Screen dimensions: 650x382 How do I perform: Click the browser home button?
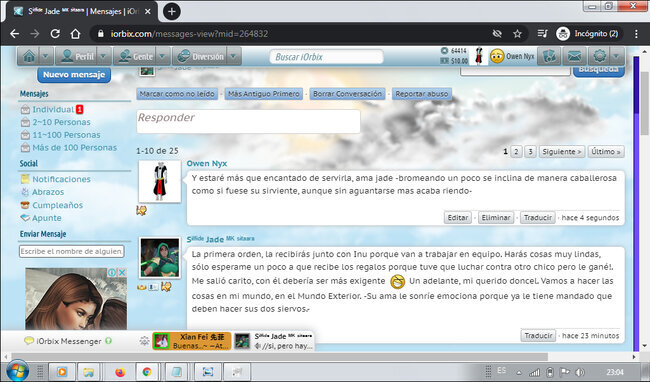tap(75, 34)
